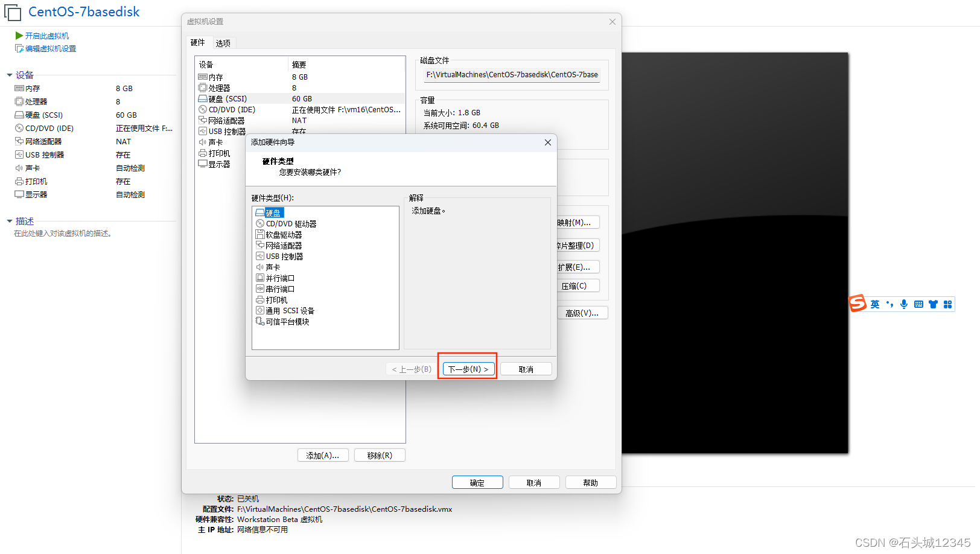This screenshot has height=554, width=980.
Task: Open toolbox grid icon on Sogou toolbar
Action: [x=947, y=304]
